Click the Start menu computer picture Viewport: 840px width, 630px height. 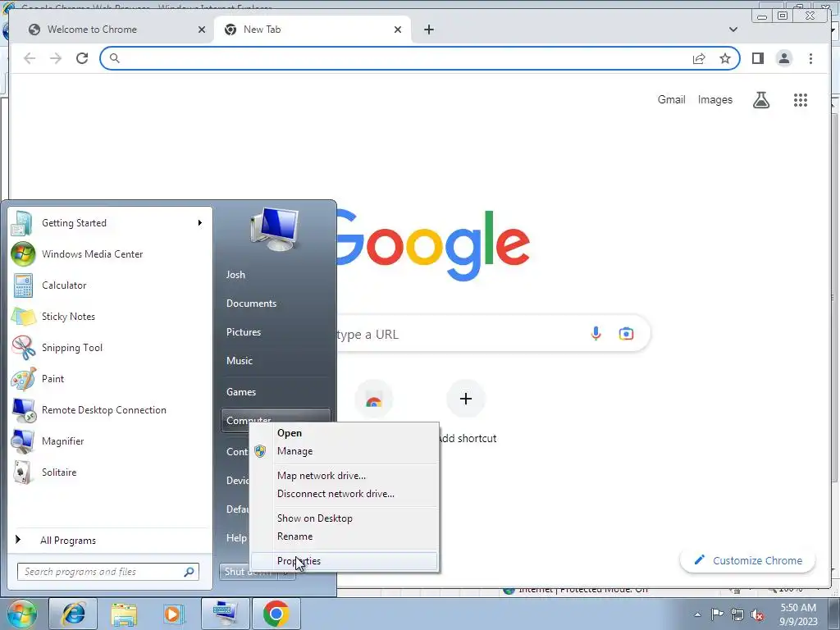(275, 230)
